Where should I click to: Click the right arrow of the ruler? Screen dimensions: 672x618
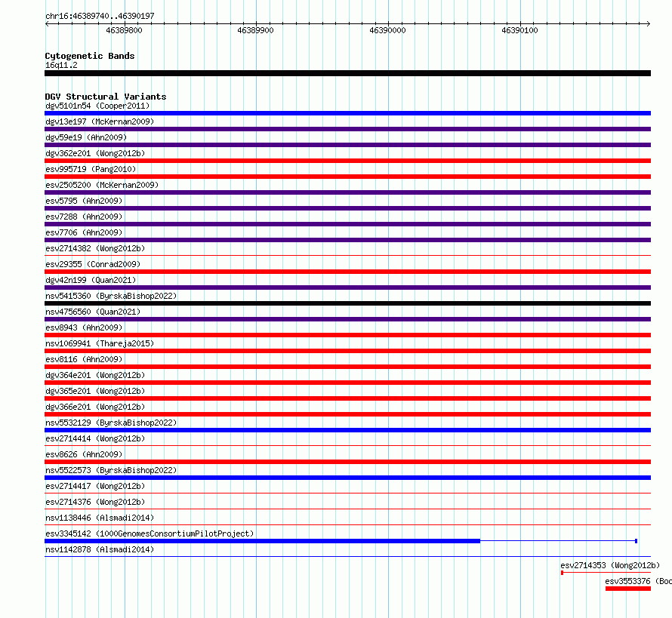point(648,23)
